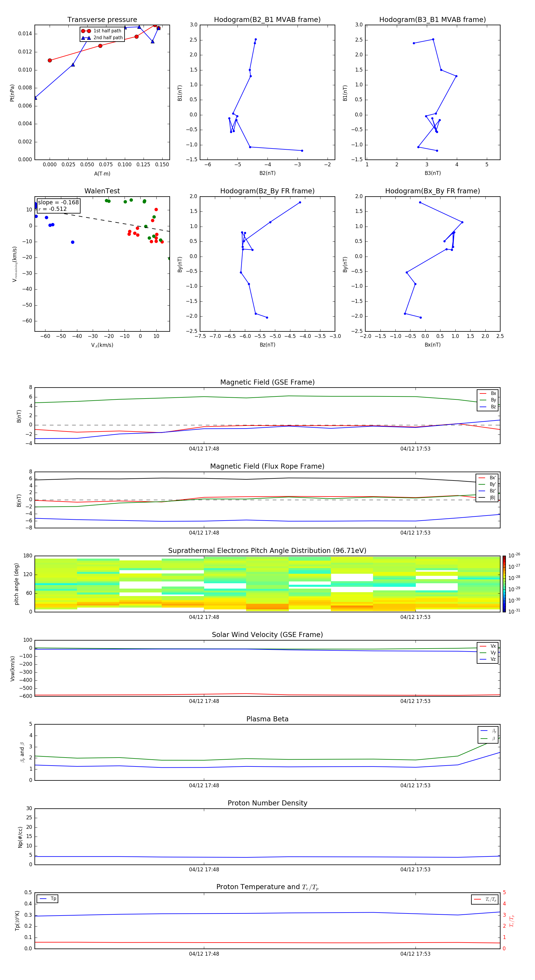Screen dimensions: 535x980
Task: Select the Suprathermal Electrons Pitch Angle Distribution title
Action: coord(267,551)
